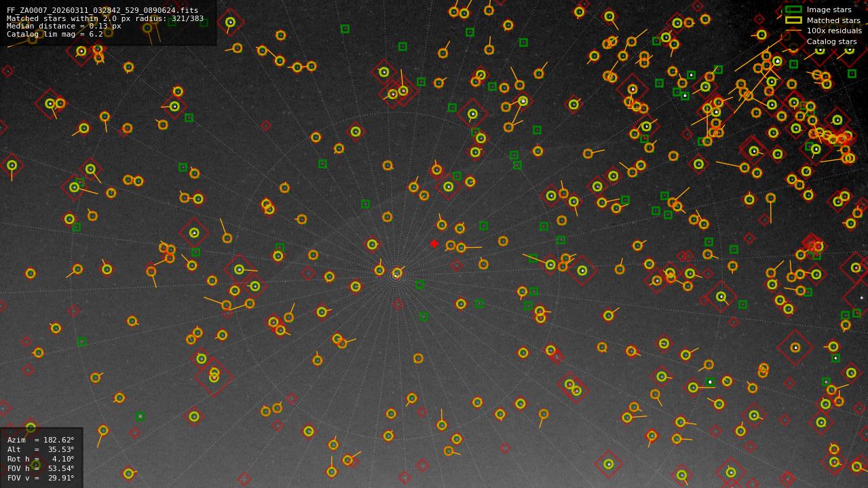Click the Rot h = 4.10° readout
The image size is (868, 488).
coord(41,459)
